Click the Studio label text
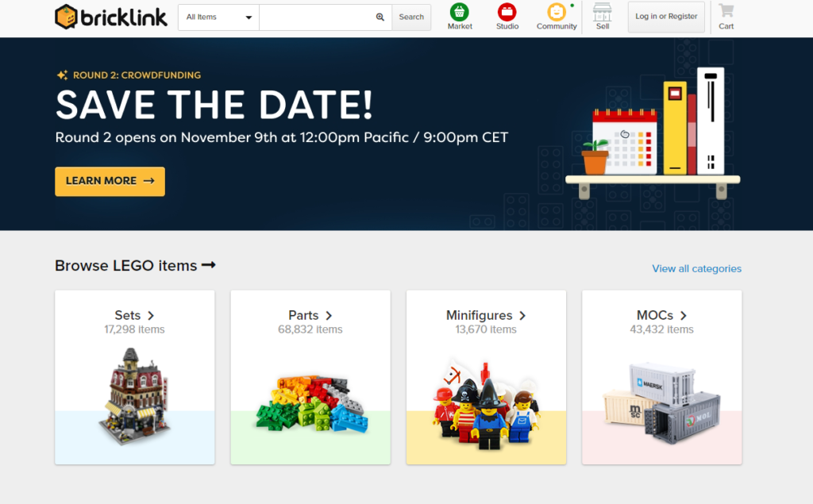The width and height of the screenshot is (813, 504). coord(507,26)
